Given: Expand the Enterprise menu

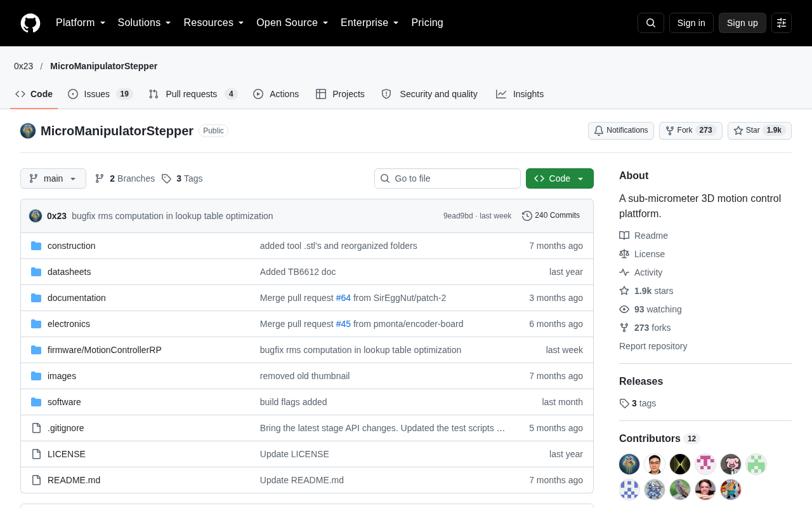Looking at the screenshot, I should pyautogui.click(x=370, y=23).
